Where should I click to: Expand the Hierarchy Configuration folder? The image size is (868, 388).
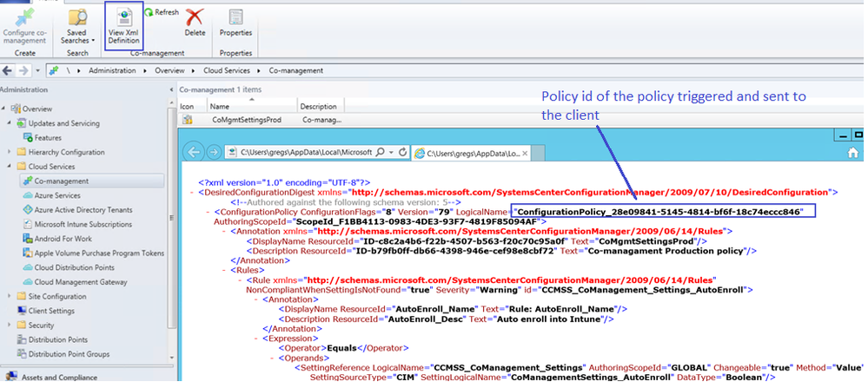pyautogui.click(x=10, y=152)
